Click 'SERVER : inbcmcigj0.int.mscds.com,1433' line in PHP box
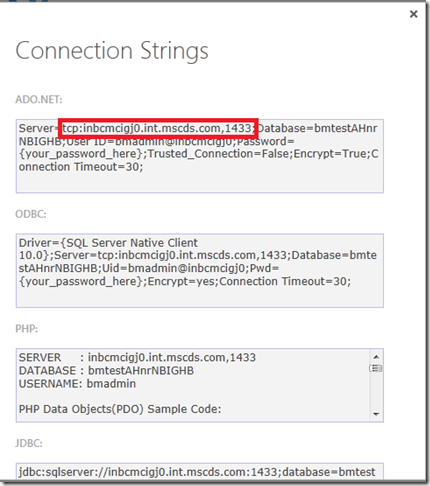The width and height of the screenshot is (430, 486). pyautogui.click(x=137, y=358)
